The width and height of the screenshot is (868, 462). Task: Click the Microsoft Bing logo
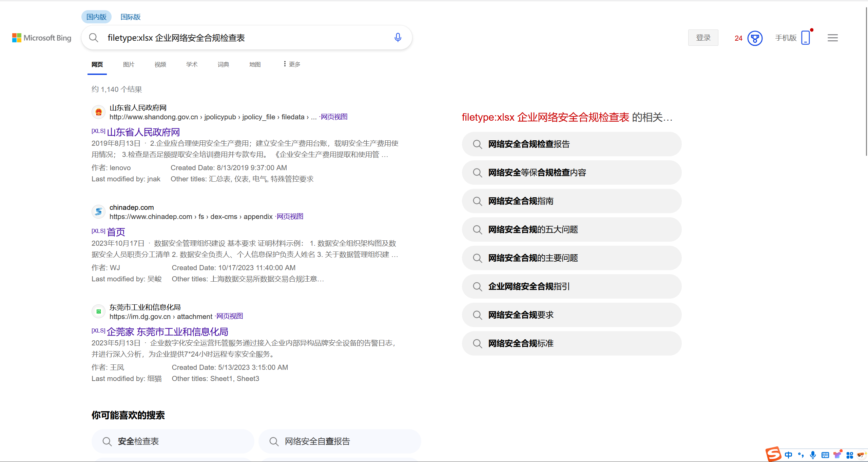point(42,38)
